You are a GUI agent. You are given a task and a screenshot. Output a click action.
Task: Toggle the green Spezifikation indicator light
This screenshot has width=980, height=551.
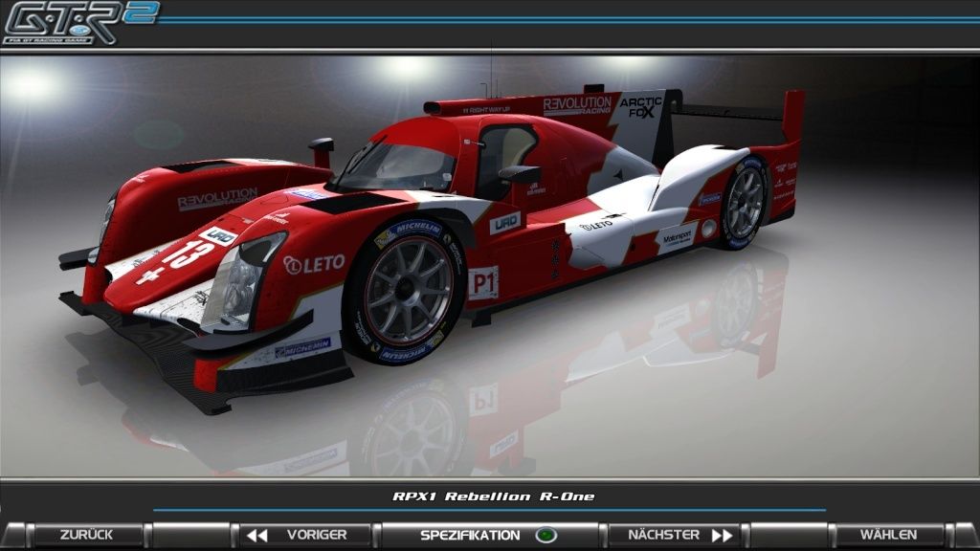[546, 536]
